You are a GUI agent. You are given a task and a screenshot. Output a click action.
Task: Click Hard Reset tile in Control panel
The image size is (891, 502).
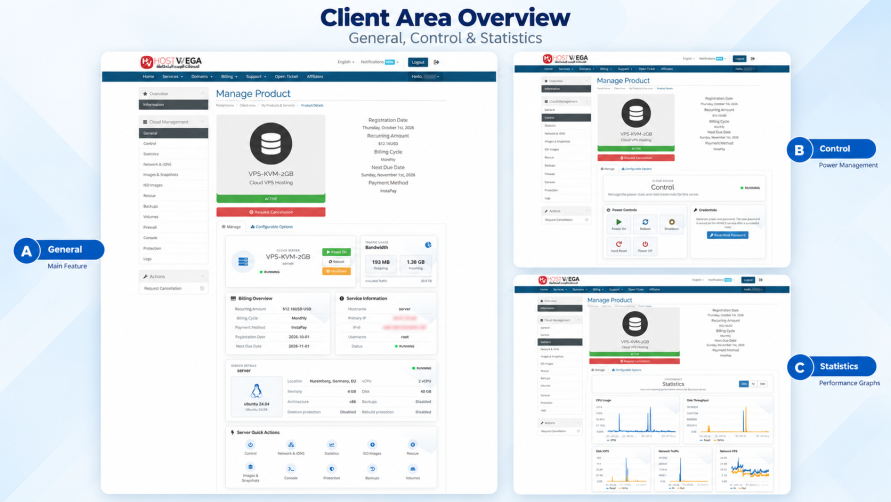pyautogui.click(x=619, y=246)
